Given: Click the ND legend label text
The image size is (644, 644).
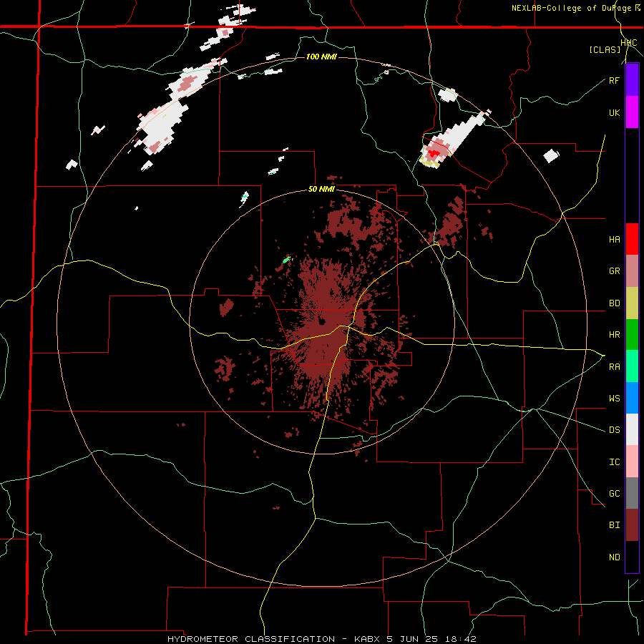Looking at the screenshot, I should tap(614, 557).
